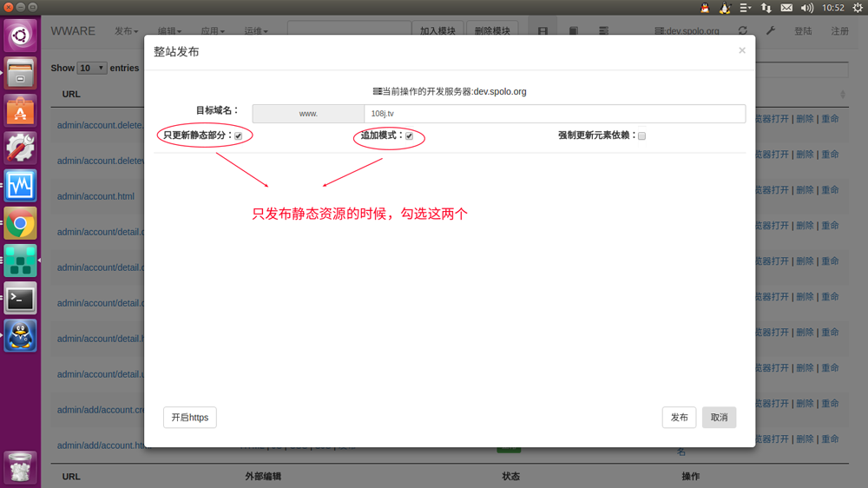Viewport: 868px width, 488px height.
Task: Click the clock showing 10:52
Action: point(832,8)
